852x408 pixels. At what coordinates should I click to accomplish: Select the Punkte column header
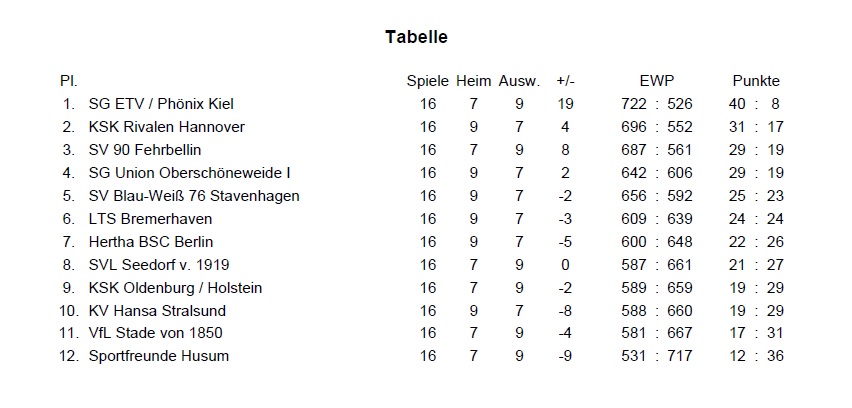tap(755, 81)
